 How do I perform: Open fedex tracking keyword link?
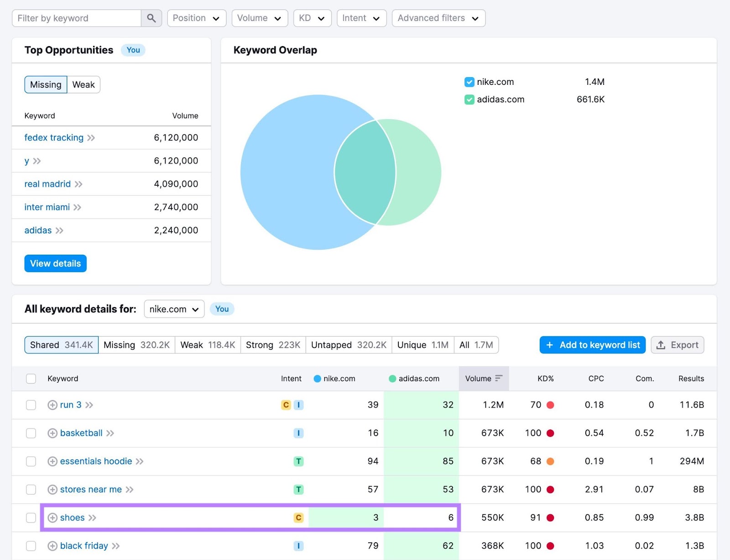point(54,138)
